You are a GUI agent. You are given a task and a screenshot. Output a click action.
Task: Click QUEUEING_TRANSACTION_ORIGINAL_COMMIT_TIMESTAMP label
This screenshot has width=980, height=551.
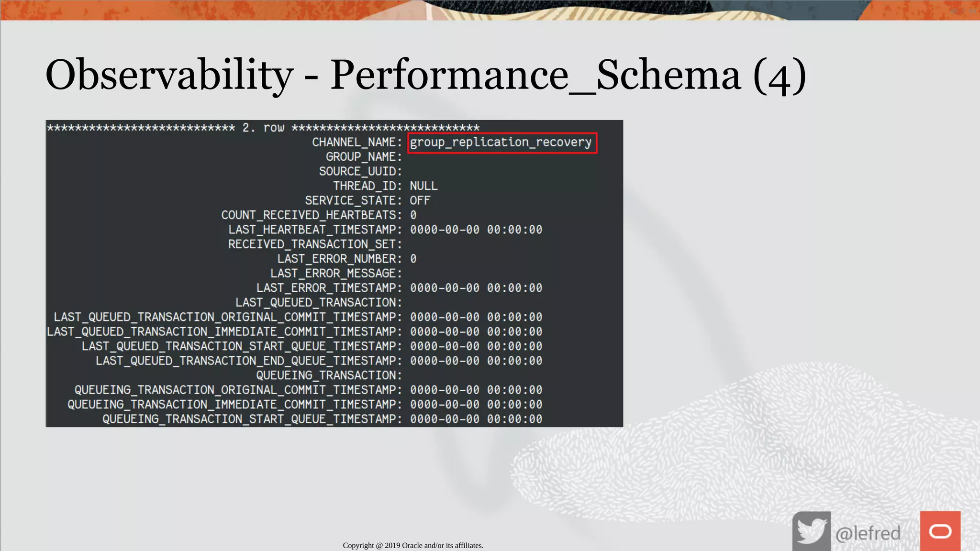[238, 390]
